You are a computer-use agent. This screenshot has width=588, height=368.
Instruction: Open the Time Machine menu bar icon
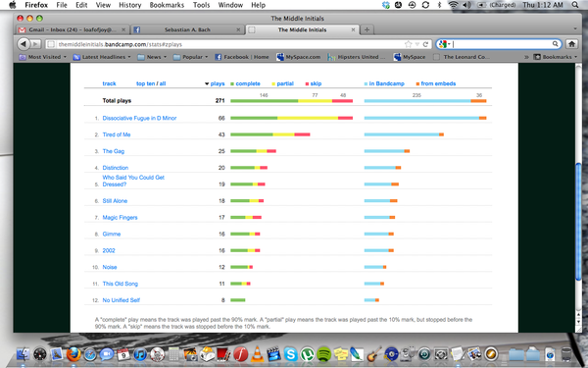412,5
